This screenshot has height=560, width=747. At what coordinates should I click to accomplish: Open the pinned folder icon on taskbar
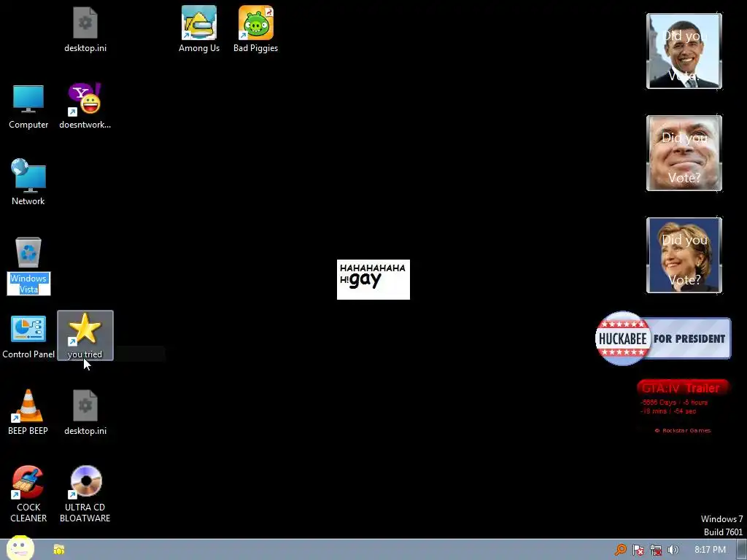pyautogui.click(x=58, y=550)
